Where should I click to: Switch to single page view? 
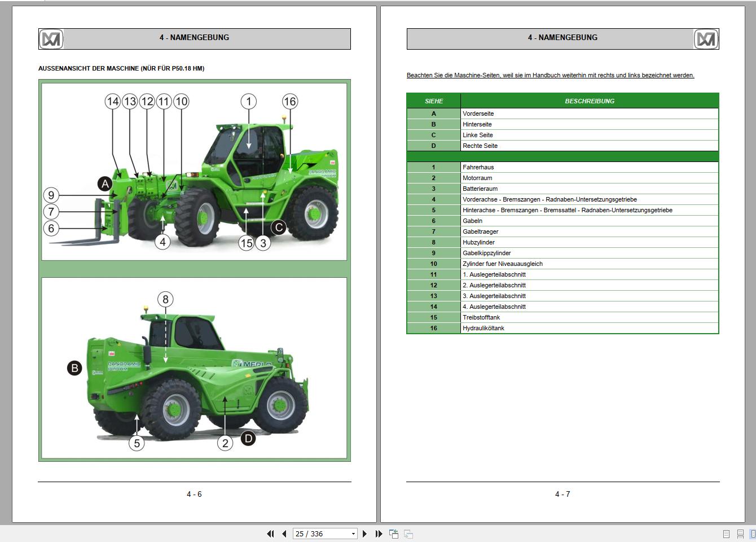(726, 534)
